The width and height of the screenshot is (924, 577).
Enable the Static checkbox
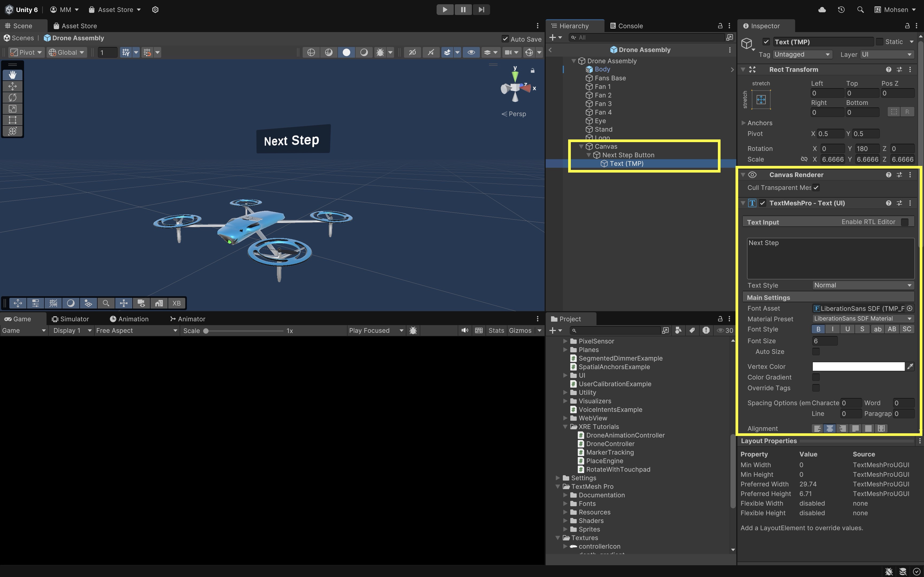(880, 42)
